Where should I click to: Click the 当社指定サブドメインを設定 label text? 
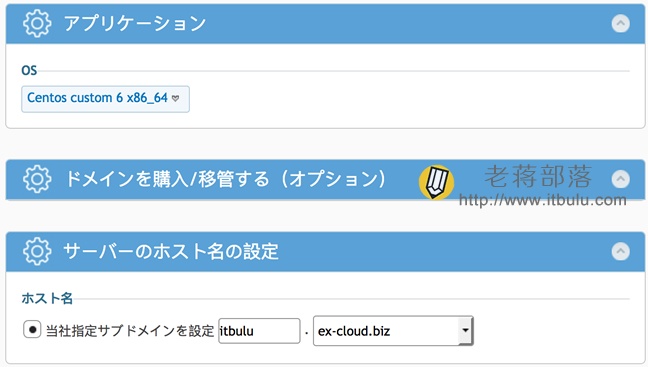tap(130, 331)
